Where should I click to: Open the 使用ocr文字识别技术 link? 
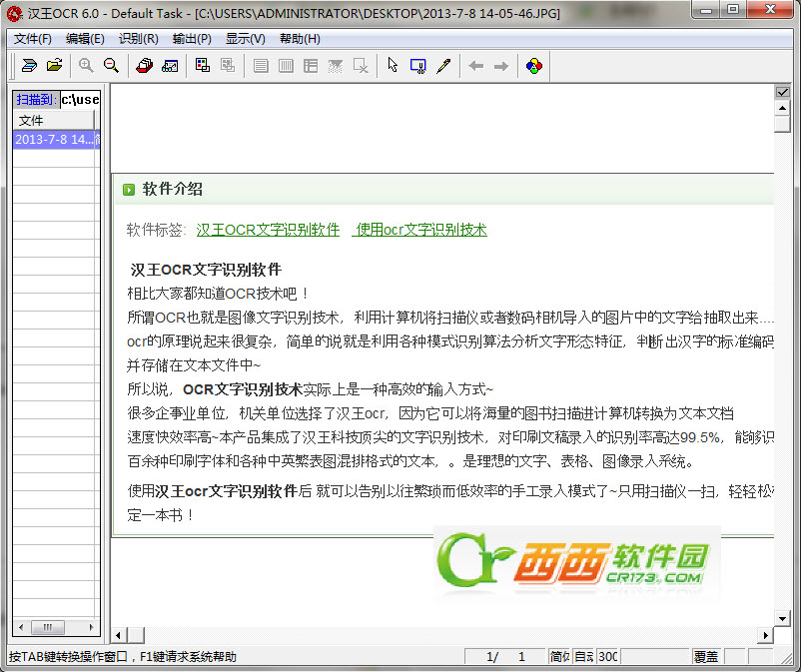(x=419, y=230)
